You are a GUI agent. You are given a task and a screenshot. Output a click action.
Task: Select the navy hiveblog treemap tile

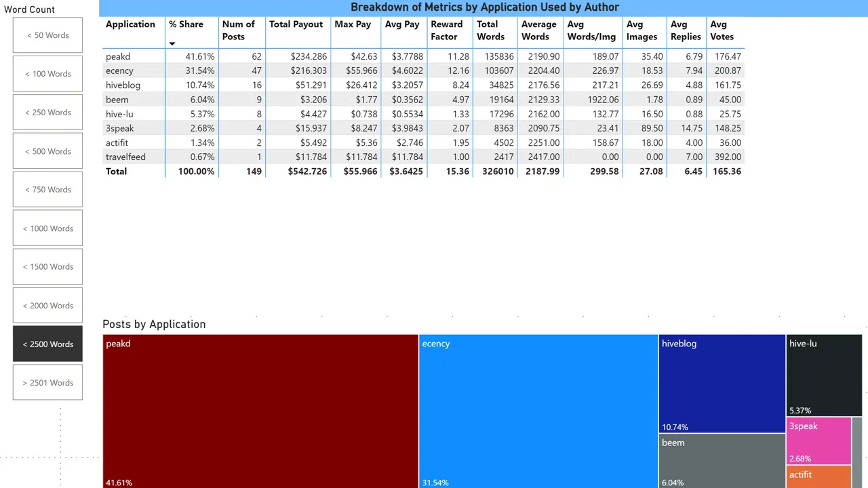pos(722,384)
